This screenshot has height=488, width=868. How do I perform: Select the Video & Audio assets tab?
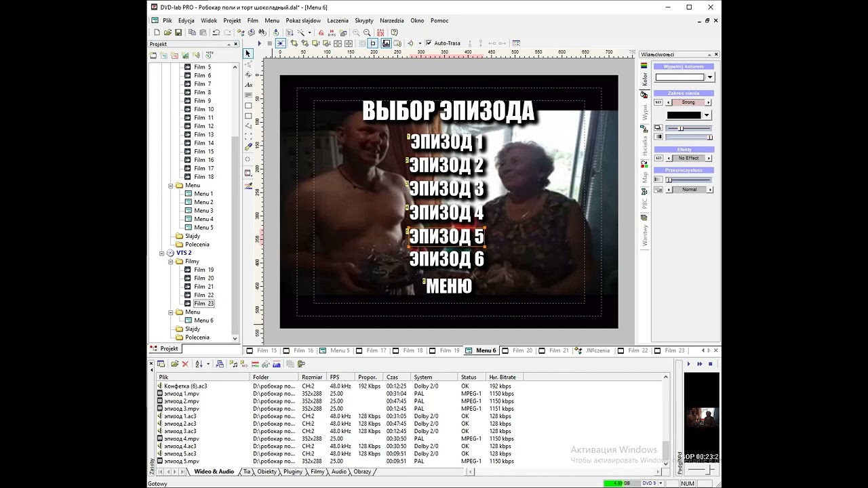214,471
